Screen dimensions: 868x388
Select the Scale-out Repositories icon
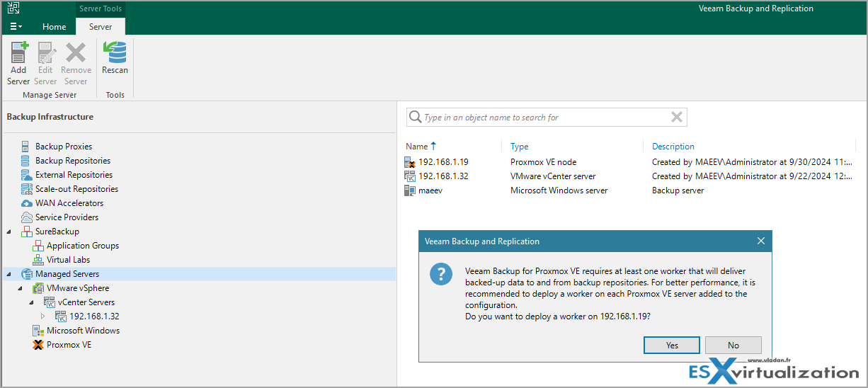[27, 189]
